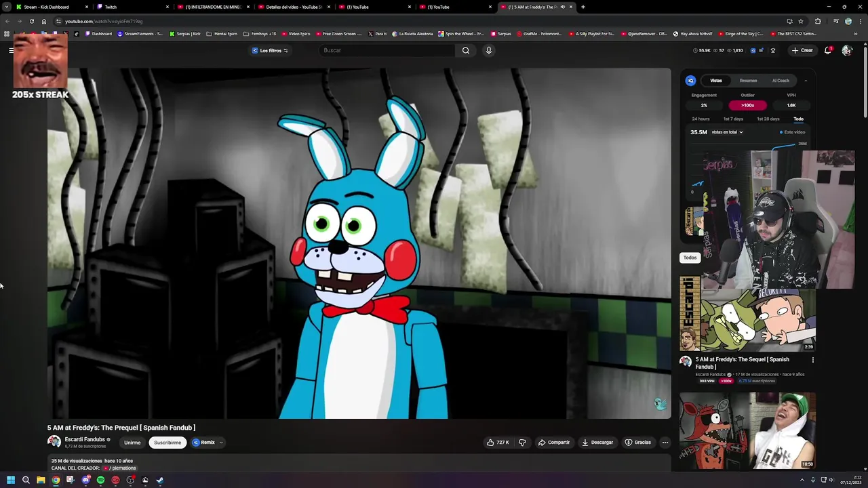
Task: Select the Todo time range
Action: click(x=798, y=119)
